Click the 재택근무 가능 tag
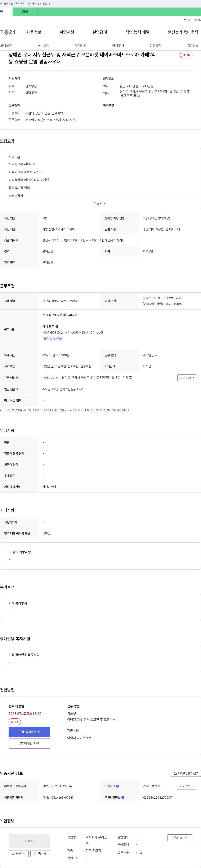This screenshot has width=201, height=868. [51, 378]
